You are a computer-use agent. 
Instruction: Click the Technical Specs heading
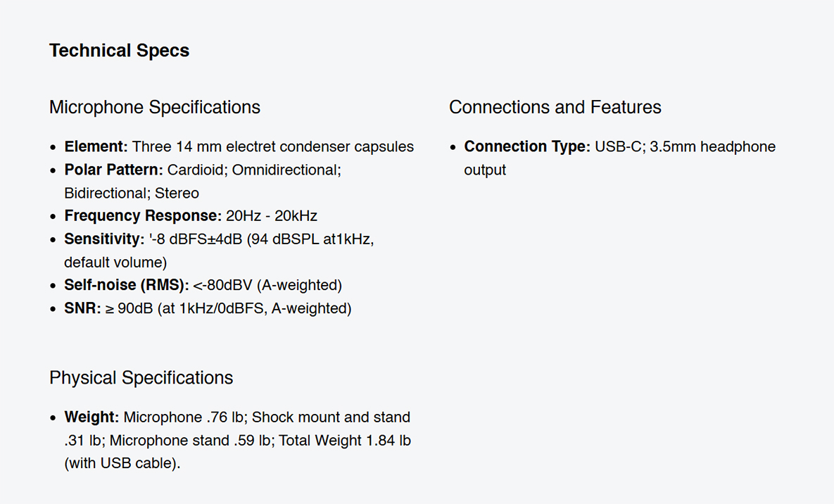click(119, 51)
